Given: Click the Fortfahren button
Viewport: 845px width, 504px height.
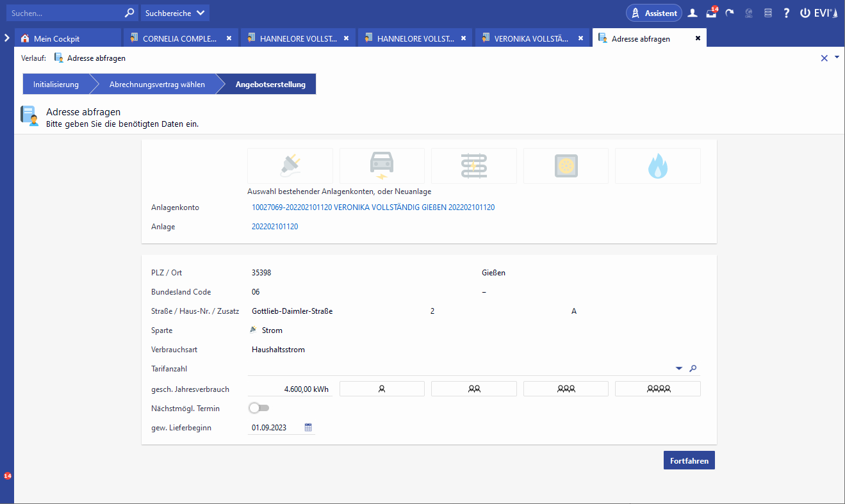Looking at the screenshot, I should 689,460.
